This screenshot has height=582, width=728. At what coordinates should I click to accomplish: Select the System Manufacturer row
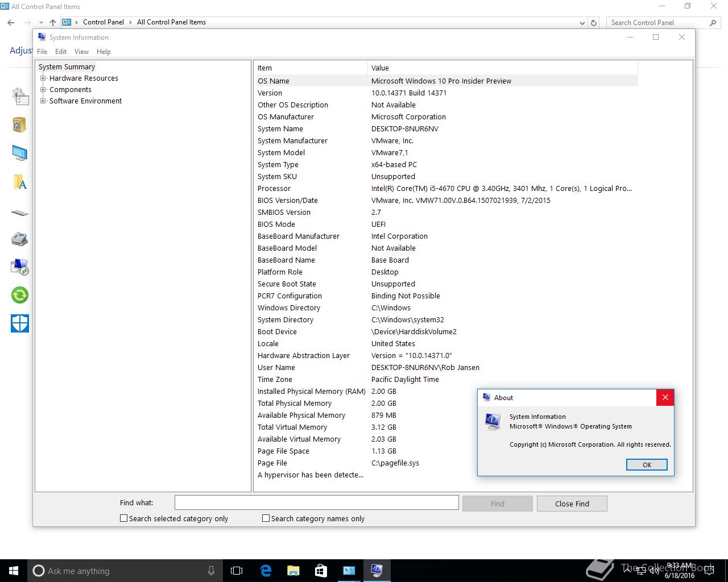(446, 140)
